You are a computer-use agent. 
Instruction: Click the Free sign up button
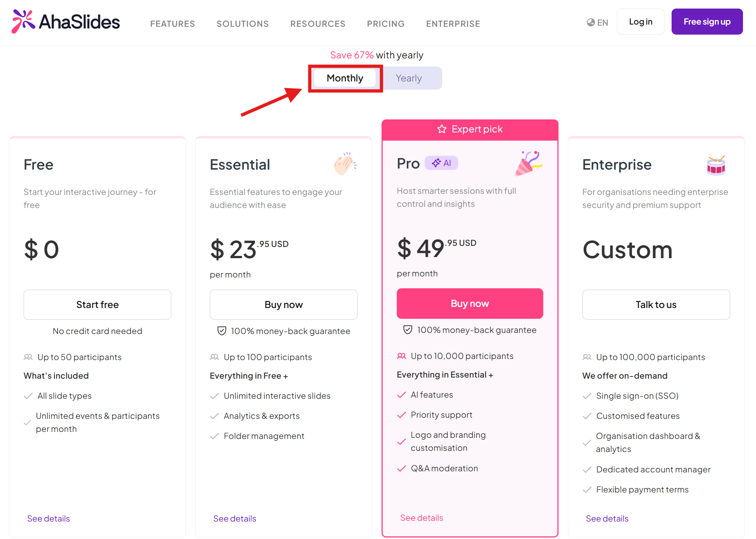tap(707, 22)
